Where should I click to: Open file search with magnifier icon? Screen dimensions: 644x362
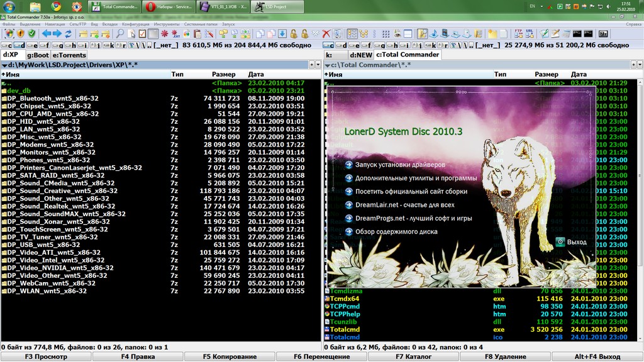[x=119, y=33]
